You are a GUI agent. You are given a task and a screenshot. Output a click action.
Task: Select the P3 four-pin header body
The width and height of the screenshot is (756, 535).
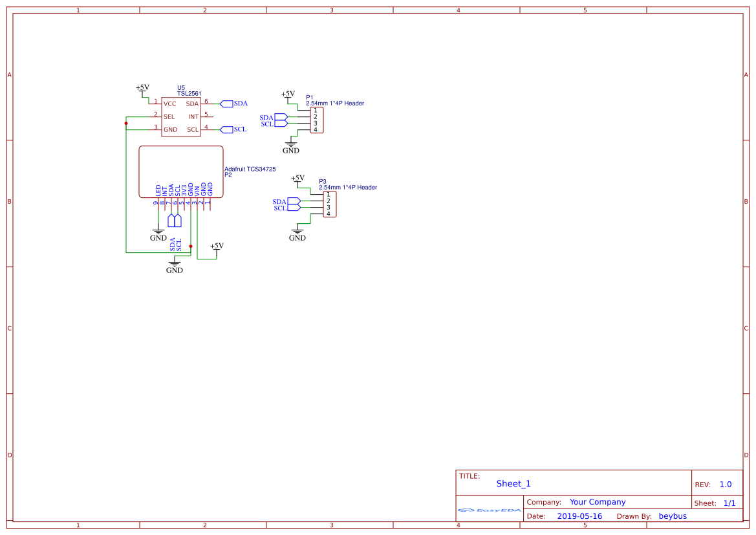pyautogui.click(x=330, y=204)
